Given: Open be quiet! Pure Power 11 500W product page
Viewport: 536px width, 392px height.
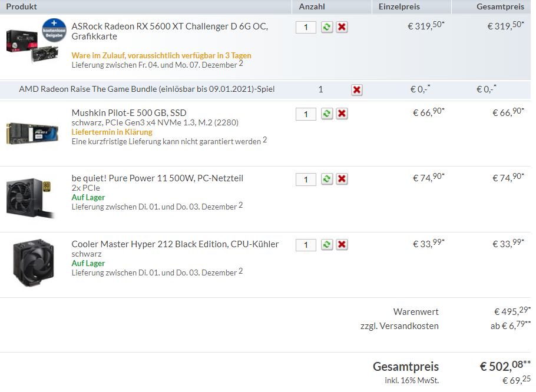Looking at the screenshot, I should tap(157, 178).
